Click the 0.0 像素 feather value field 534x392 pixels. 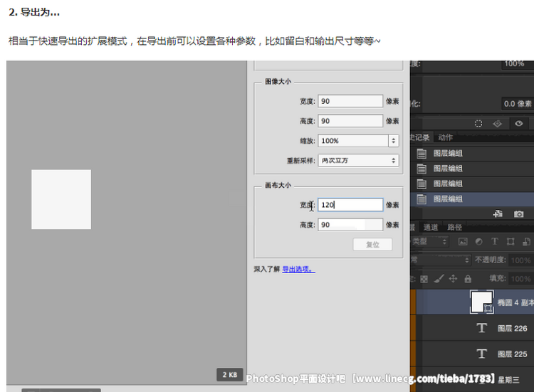(518, 104)
